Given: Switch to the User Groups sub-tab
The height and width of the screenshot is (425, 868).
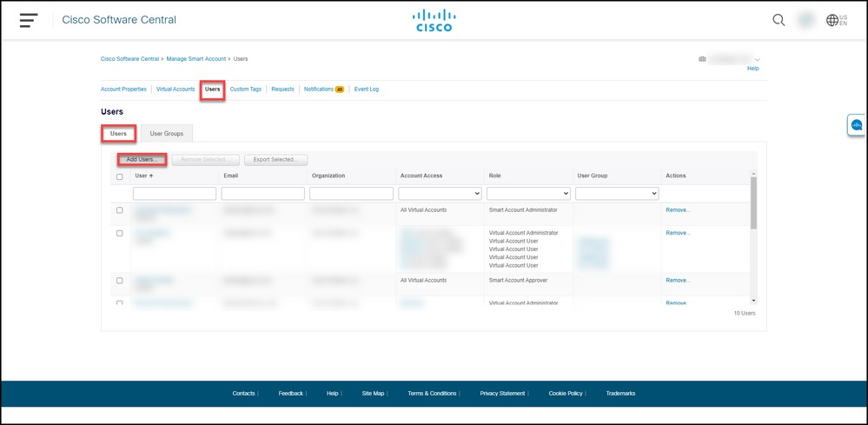Looking at the screenshot, I should point(167,133).
